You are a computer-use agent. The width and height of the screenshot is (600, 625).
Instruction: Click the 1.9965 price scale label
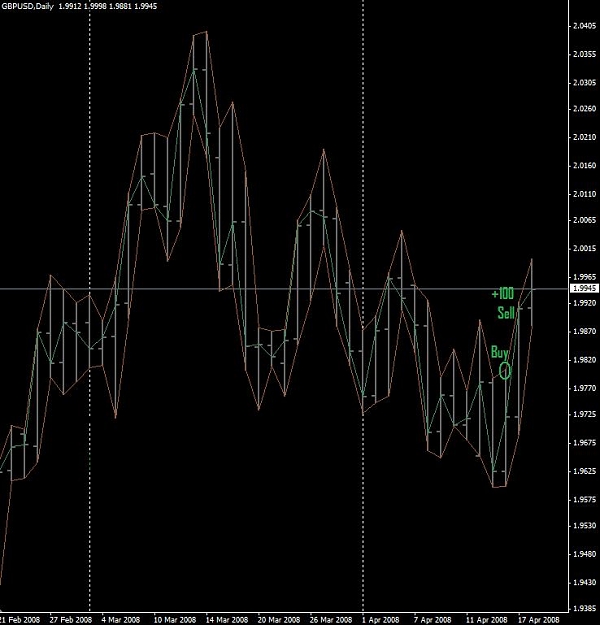coord(584,277)
